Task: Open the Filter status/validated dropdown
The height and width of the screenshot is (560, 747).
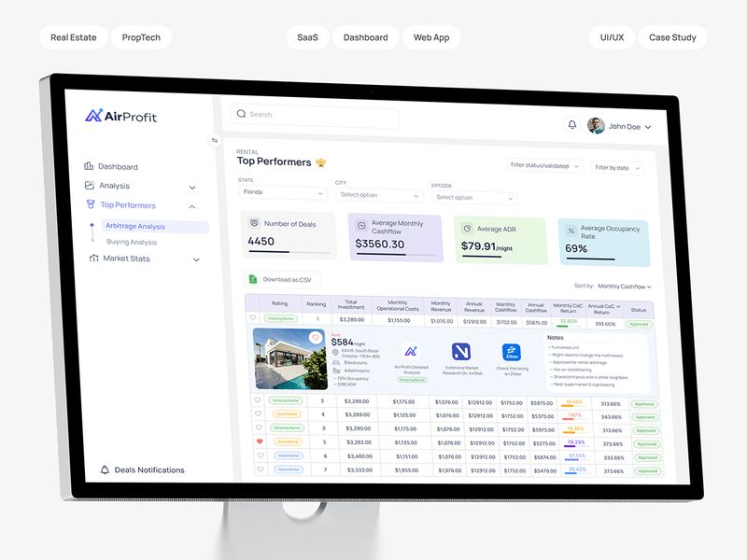Action: point(544,166)
